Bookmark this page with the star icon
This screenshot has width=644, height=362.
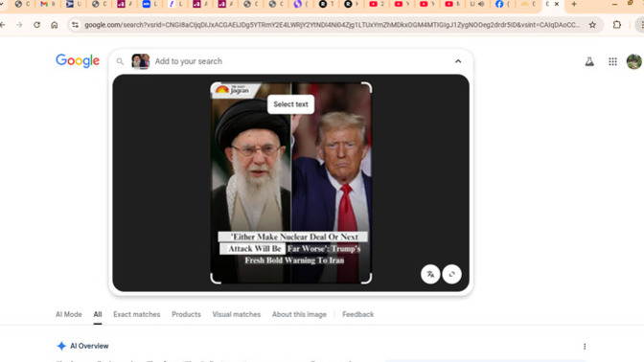pyautogui.click(x=592, y=25)
